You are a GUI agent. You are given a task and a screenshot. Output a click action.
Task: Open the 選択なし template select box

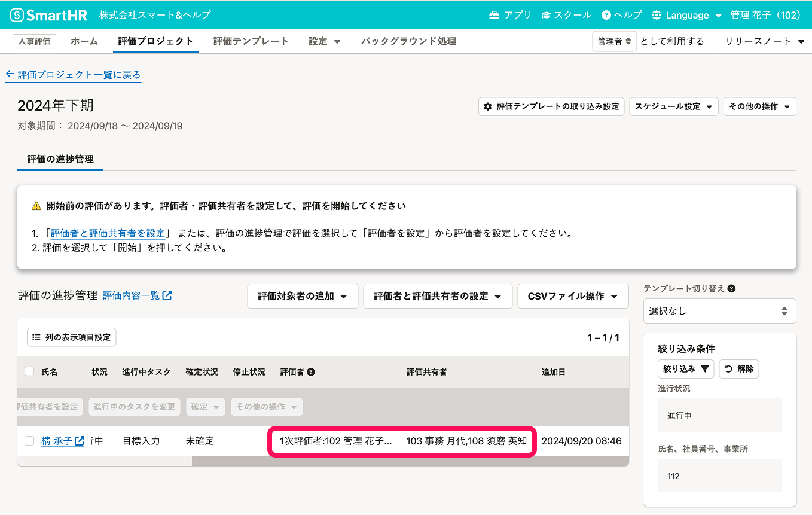click(719, 311)
